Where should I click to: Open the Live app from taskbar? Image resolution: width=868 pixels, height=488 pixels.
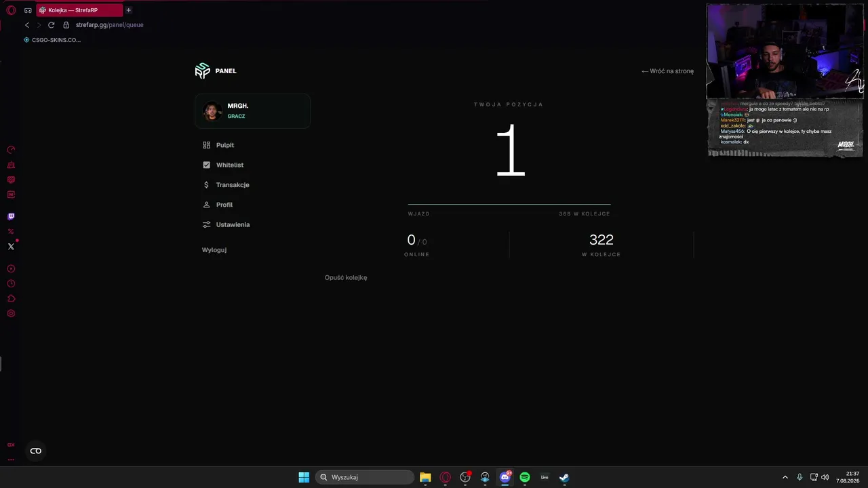[x=545, y=477]
